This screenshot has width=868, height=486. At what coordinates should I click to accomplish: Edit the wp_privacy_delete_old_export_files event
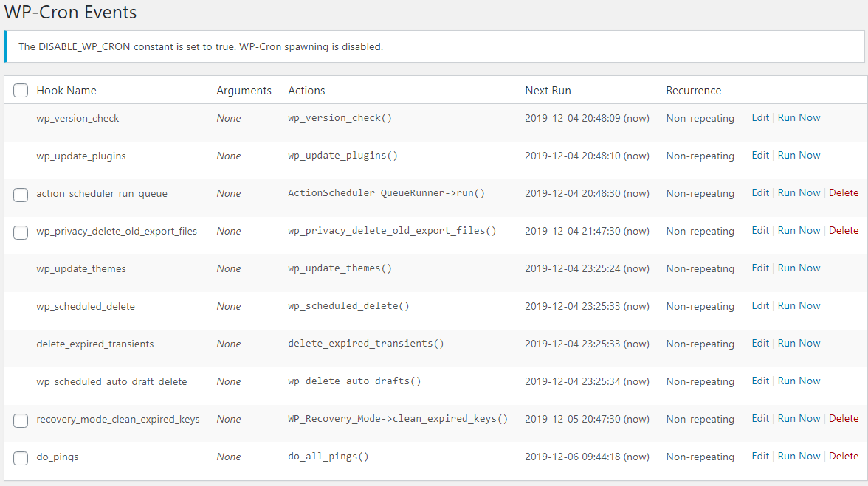coord(760,231)
